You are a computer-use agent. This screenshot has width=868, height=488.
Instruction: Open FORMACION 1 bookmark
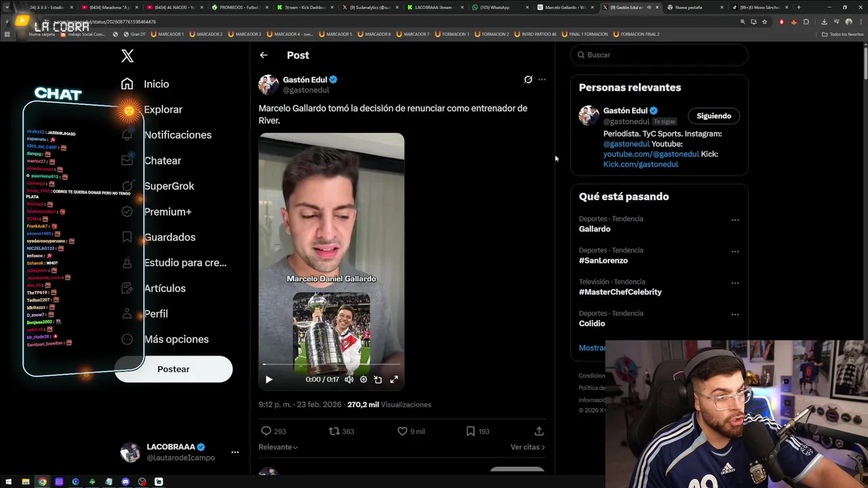(452, 34)
